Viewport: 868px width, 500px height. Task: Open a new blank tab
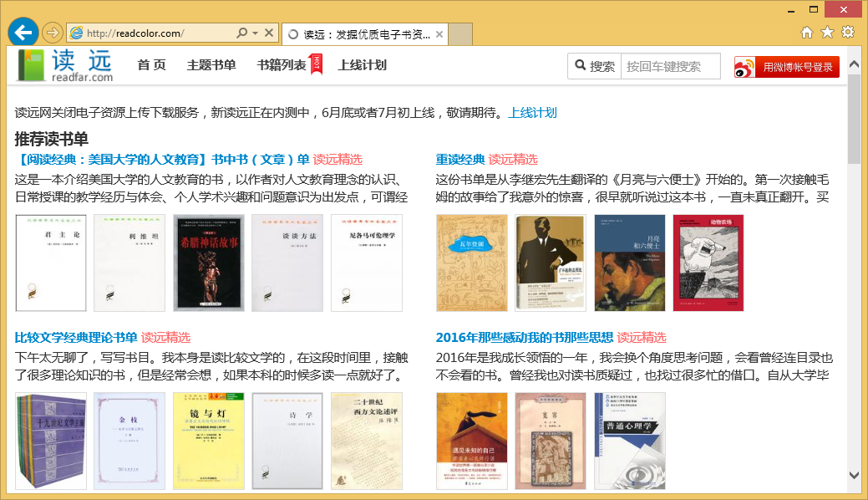(460, 34)
